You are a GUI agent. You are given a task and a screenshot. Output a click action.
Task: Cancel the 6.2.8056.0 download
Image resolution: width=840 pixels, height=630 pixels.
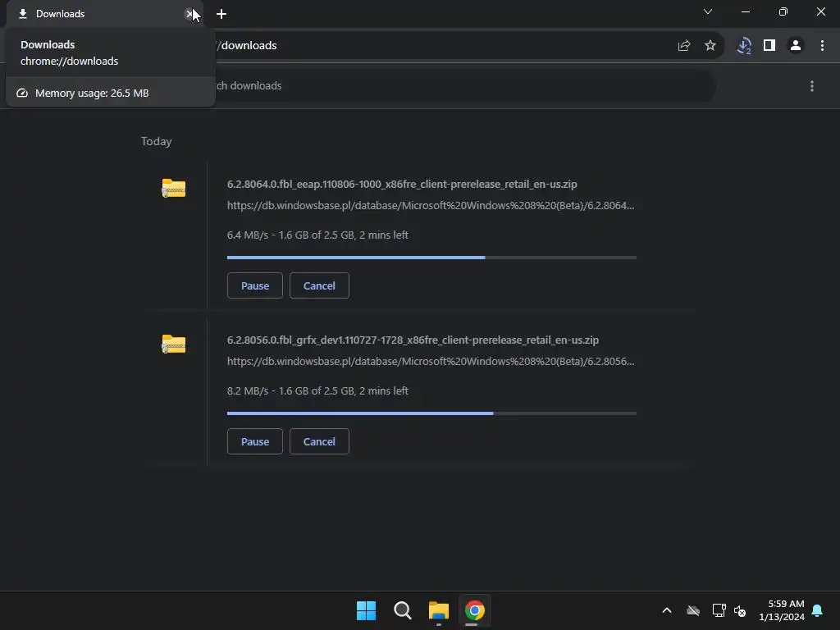(x=319, y=441)
